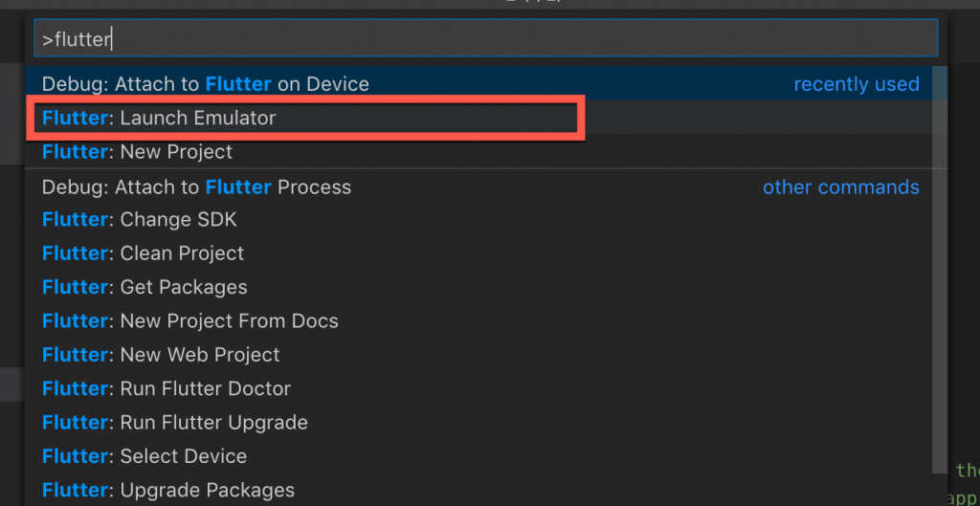Click the 'other commands' group label
The height and width of the screenshot is (506, 980).
click(840, 187)
